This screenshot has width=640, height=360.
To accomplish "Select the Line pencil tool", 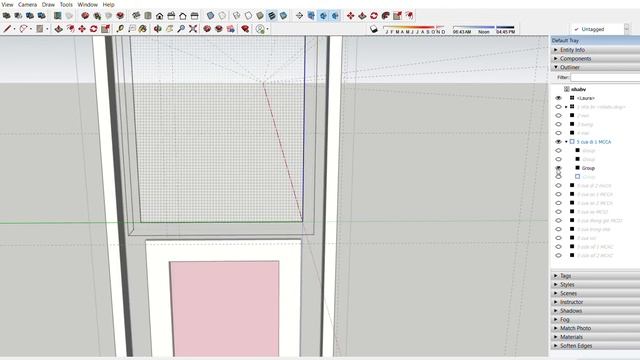I will [x=7, y=29].
